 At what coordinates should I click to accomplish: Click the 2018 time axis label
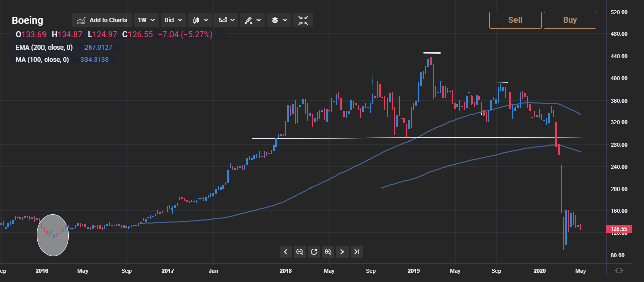tap(286, 271)
